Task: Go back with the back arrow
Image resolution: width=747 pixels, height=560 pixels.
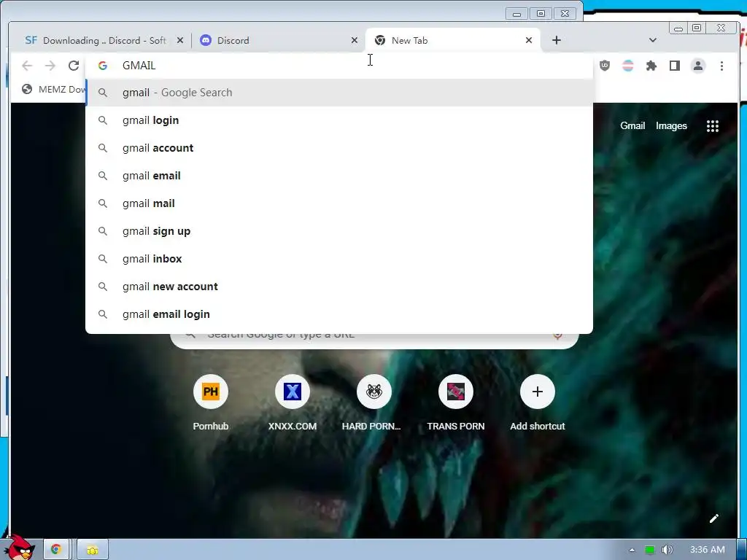Action: [27, 66]
